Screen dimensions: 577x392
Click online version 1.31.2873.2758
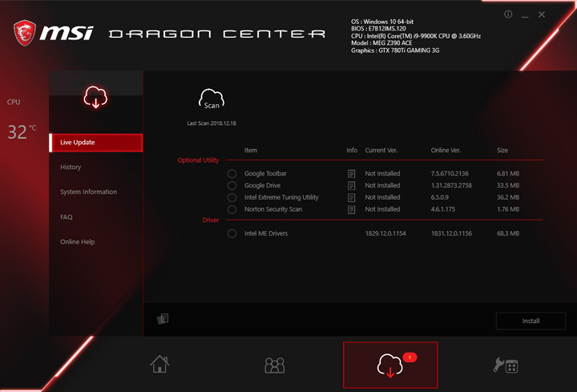451,185
